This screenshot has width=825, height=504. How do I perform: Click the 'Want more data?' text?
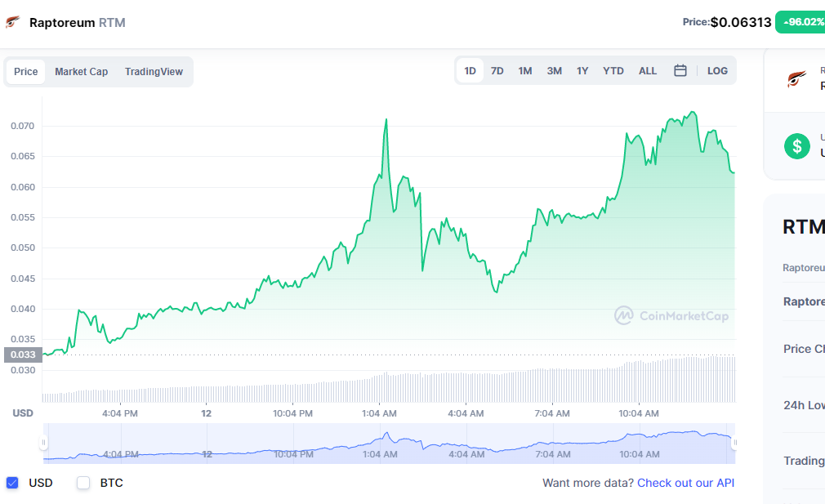pos(587,483)
